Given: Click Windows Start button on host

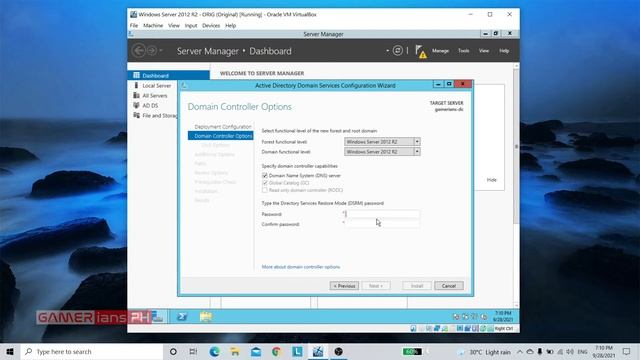Looking at the screenshot, I should click(x=10, y=351).
